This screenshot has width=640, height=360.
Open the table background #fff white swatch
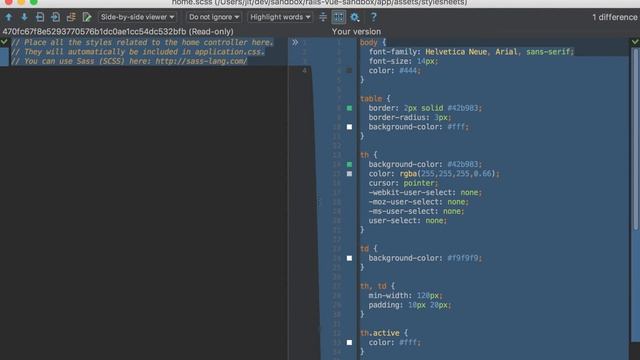[x=349, y=127]
